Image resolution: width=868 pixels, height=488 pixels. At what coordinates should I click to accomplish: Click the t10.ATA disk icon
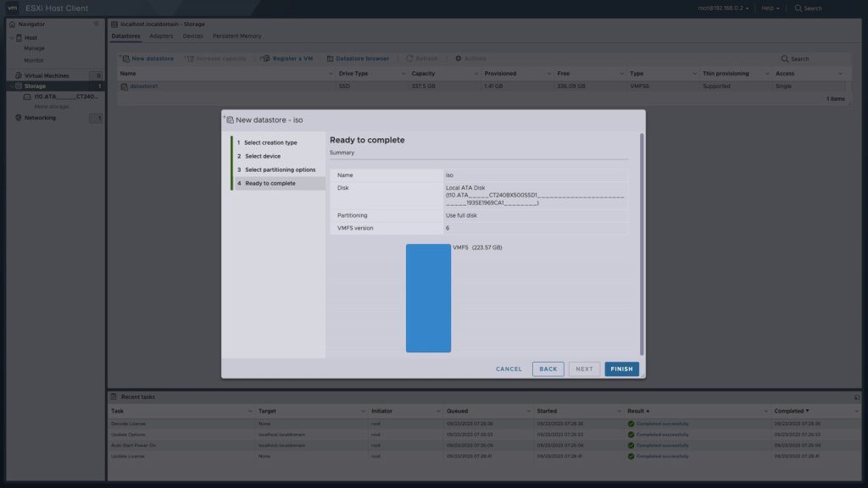[27, 97]
